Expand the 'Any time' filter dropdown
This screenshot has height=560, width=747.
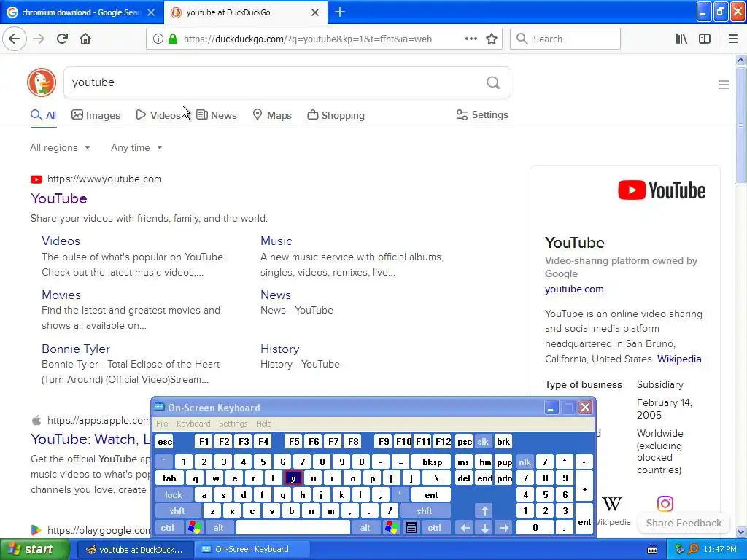pyautogui.click(x=136, y=147)
